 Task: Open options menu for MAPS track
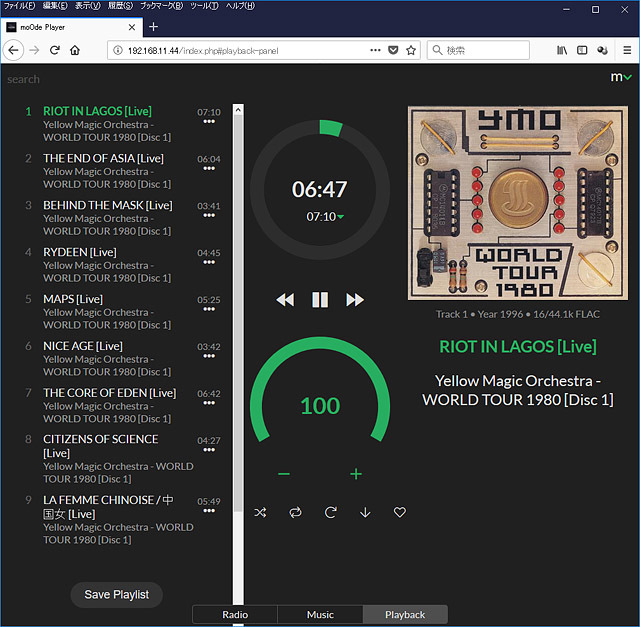(209, 309)
